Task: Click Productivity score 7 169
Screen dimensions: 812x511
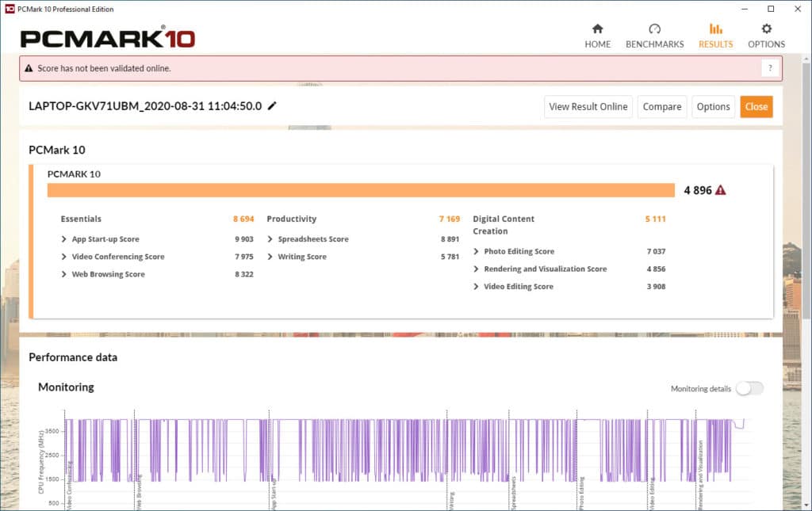Action: (450, 219)
